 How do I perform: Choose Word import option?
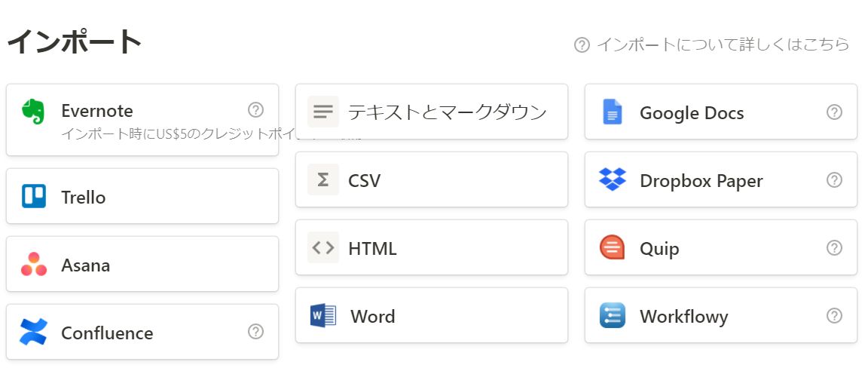point(432,315)
